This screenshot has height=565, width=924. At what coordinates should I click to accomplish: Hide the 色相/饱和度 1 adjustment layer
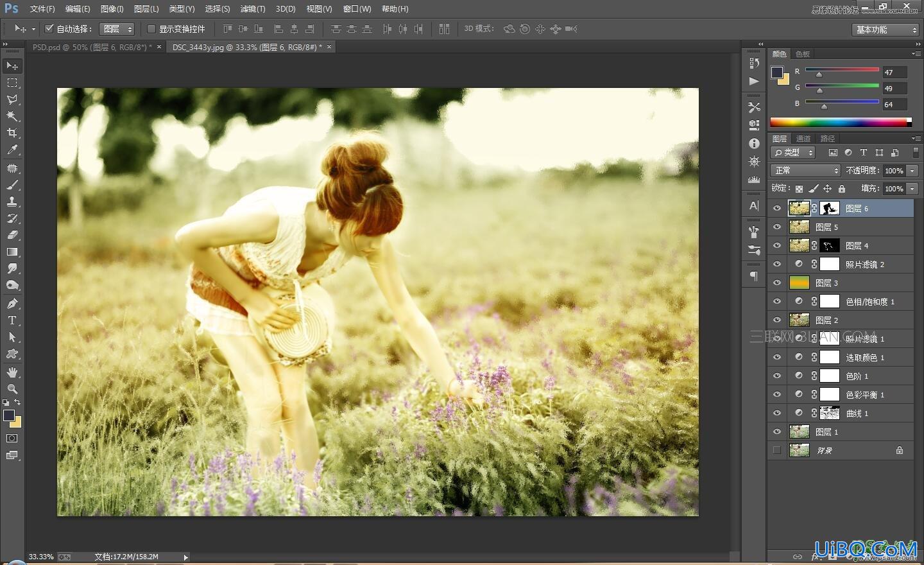(x=777, y=301)
